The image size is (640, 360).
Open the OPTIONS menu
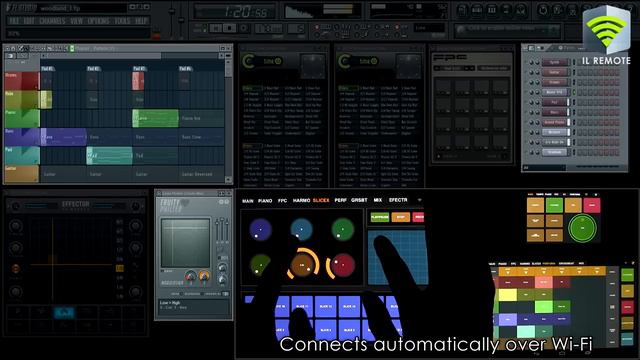[99, 21]
